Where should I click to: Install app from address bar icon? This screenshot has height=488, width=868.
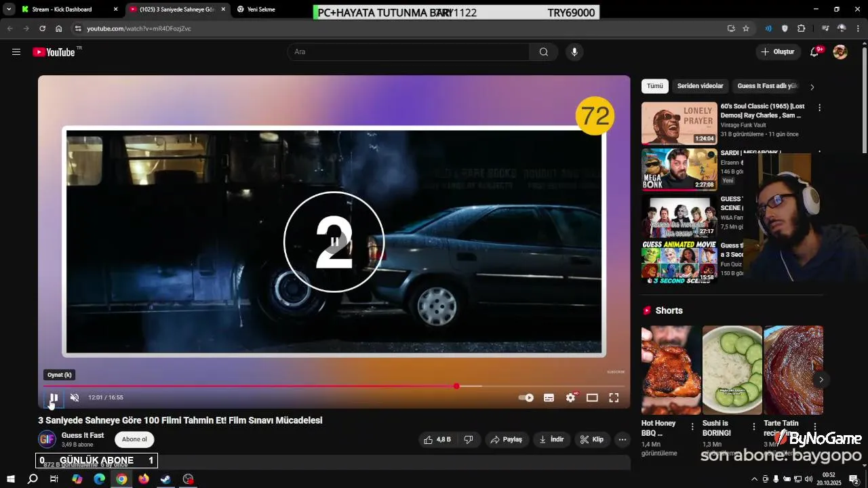(731, 28)
